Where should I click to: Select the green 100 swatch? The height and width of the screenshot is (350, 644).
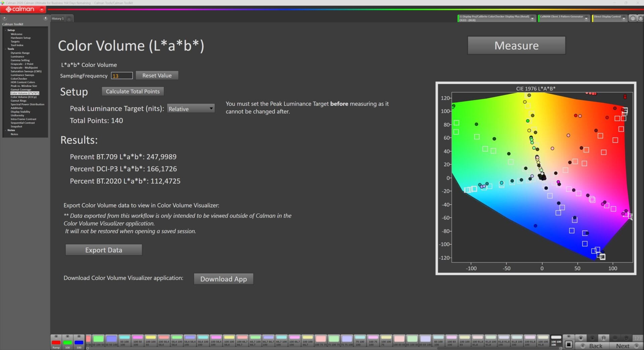[67, 343]
